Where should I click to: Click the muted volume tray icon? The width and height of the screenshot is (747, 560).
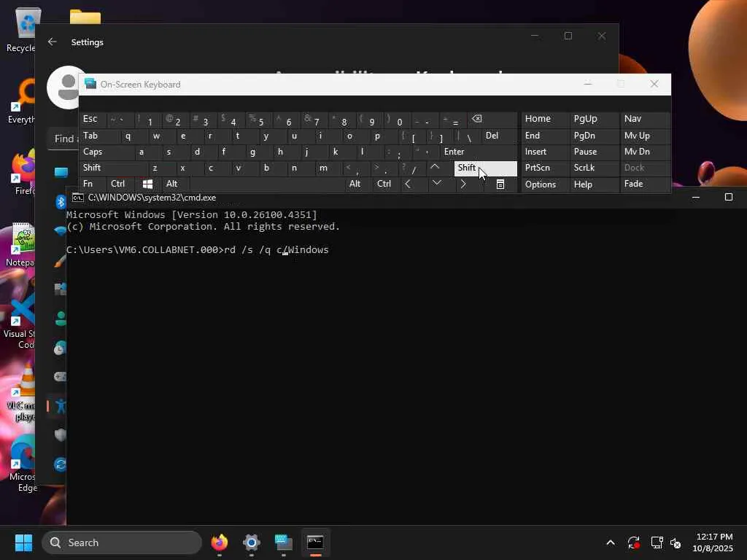(676, 542)
